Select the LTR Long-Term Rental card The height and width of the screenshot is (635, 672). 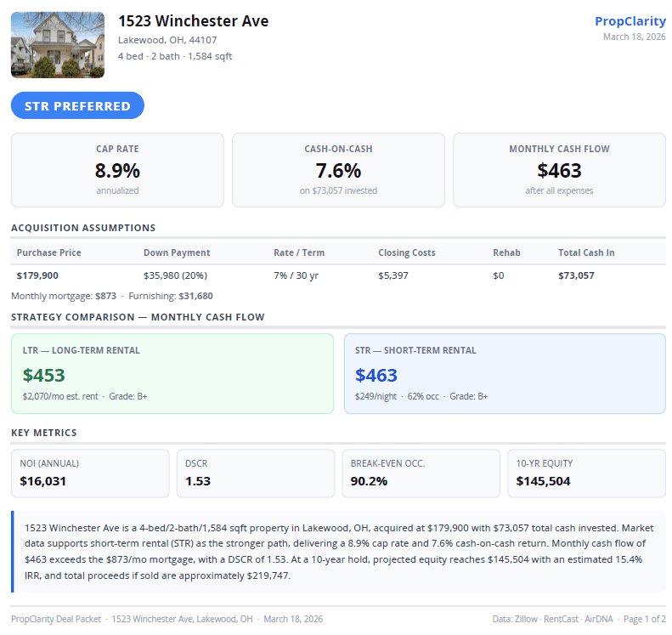coord(172,374)
